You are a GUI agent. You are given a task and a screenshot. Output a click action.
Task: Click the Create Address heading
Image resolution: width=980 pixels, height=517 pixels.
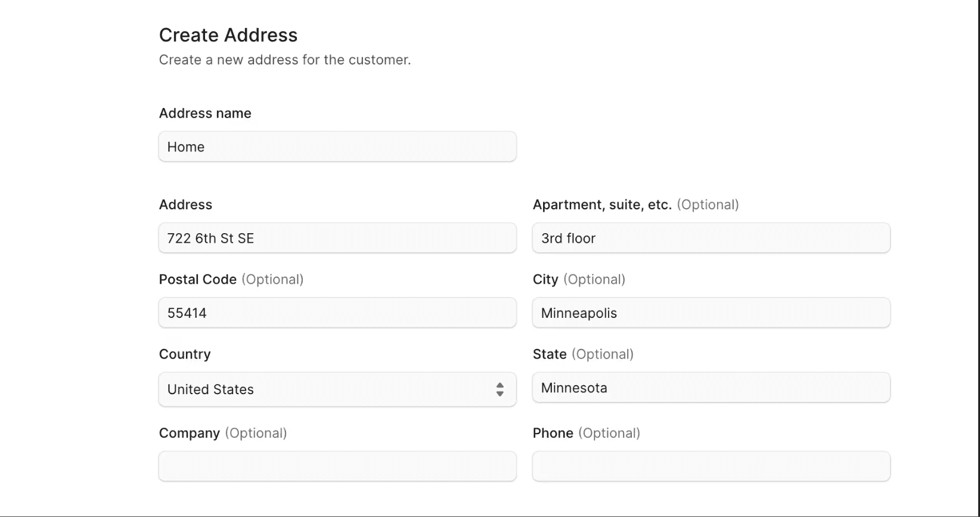click(x=228, y=35)
